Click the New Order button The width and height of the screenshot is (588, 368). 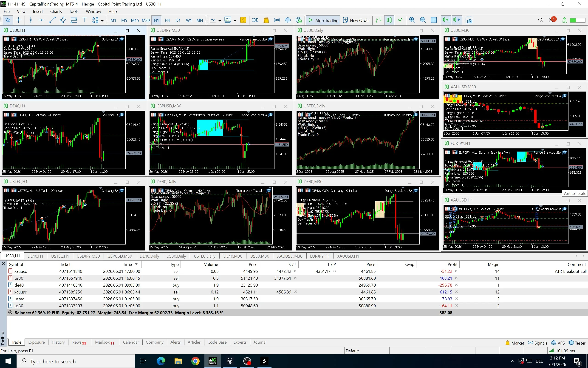pyautogui.click(x=357, y=20)
